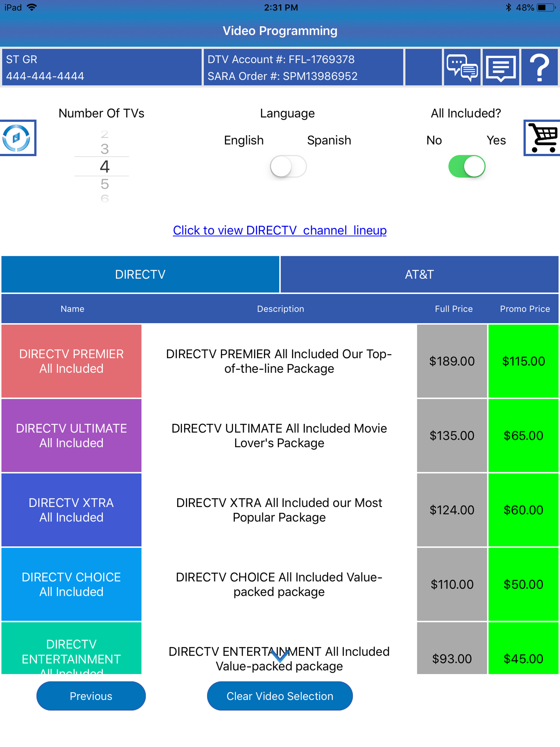Go back with the Previous button
The width and height of the screenshot is (560, 747).
91,696
